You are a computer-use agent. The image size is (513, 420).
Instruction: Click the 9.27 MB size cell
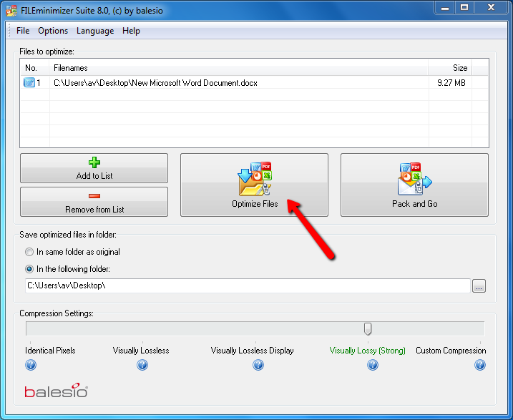pyautogui.click(x=451, y=83)
